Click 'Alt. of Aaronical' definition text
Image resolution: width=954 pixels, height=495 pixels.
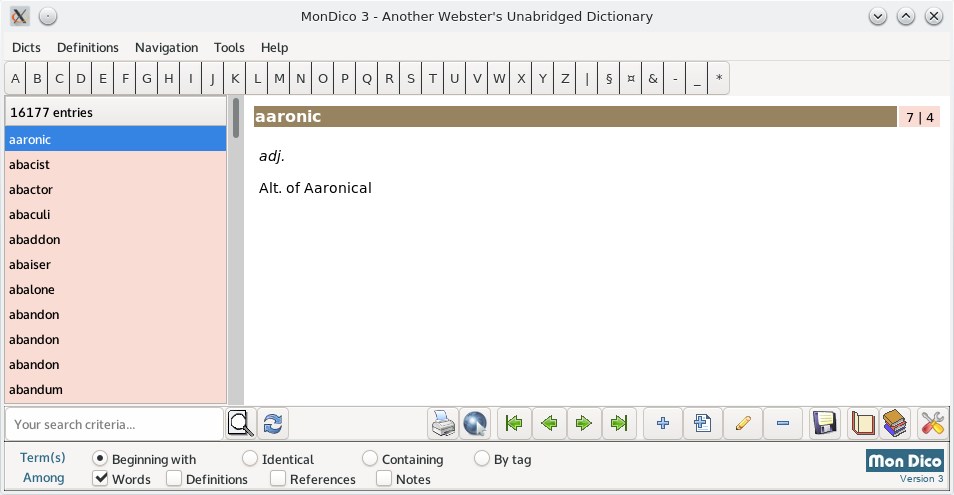click(315, 188)
